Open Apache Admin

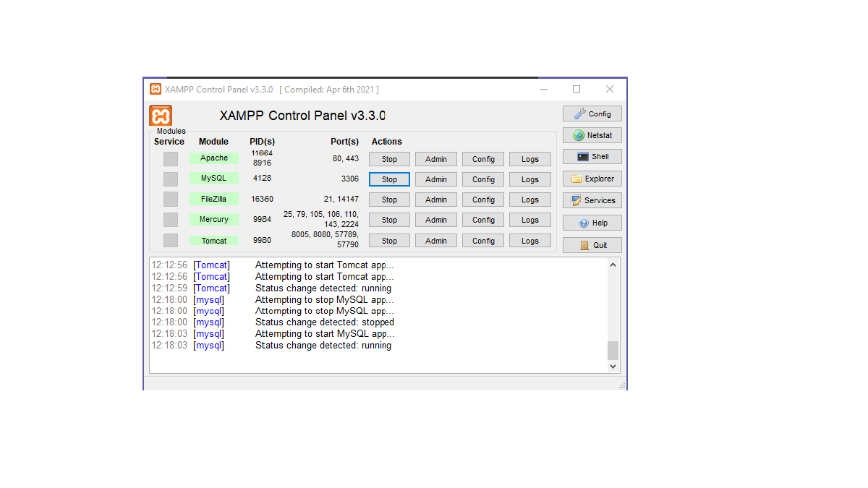(436, 159)
